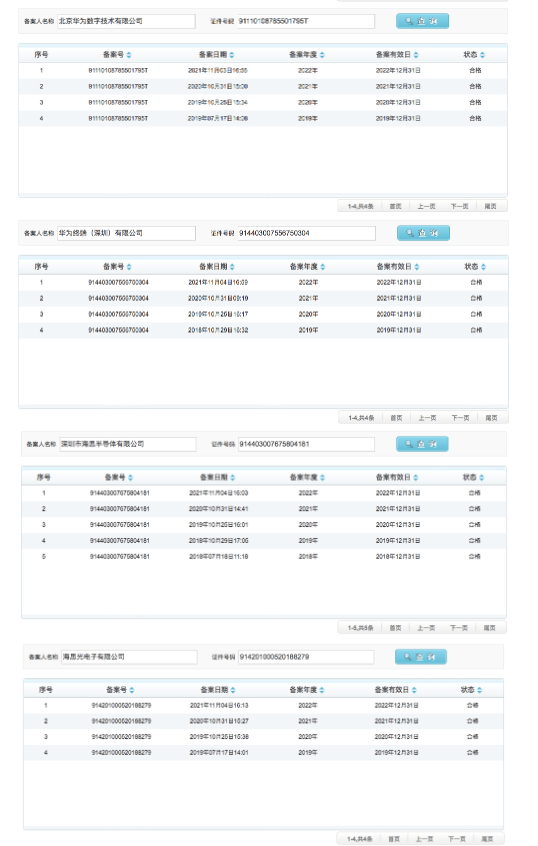The image size is (538, 846).
Task: Click 查询 button beside 914201000520188279
Action: pos(421,657)
